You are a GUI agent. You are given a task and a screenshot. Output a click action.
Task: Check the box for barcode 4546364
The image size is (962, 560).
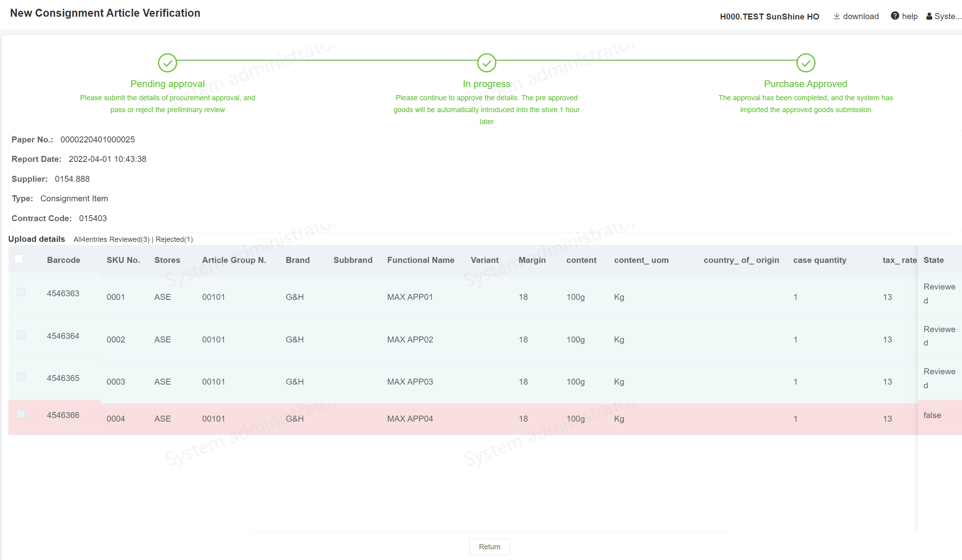(21, 335)
